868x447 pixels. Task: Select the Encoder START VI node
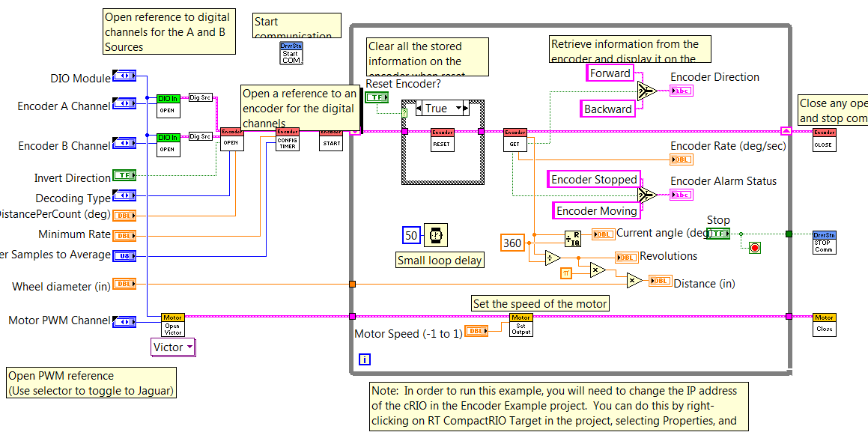click(x=331, y=141)
